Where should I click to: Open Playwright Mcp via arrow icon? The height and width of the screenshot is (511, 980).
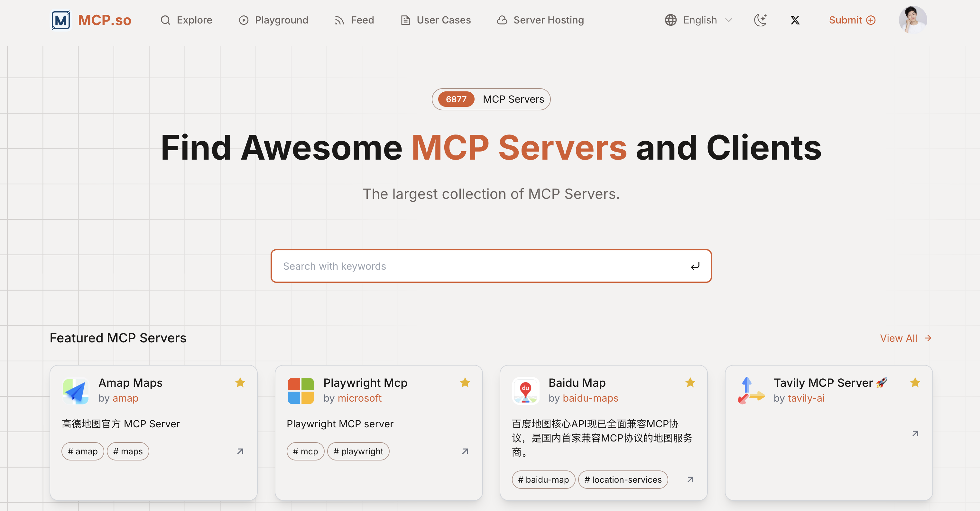pyautogui.click(x=465, y=451)
